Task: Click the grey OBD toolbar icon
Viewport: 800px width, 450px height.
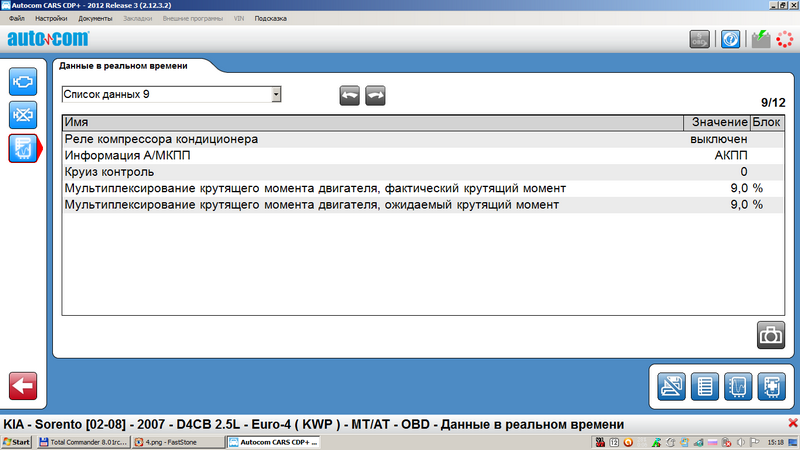Action: tap(699, 39)
